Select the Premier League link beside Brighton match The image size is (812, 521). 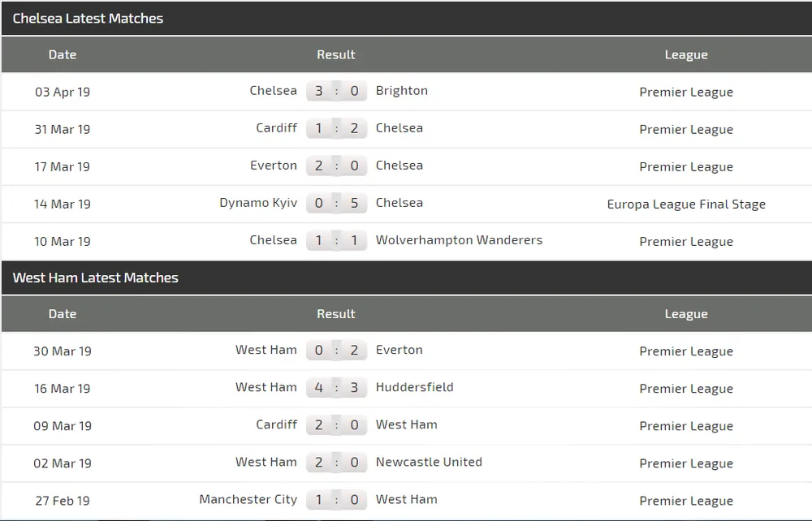tap(686, 92)
